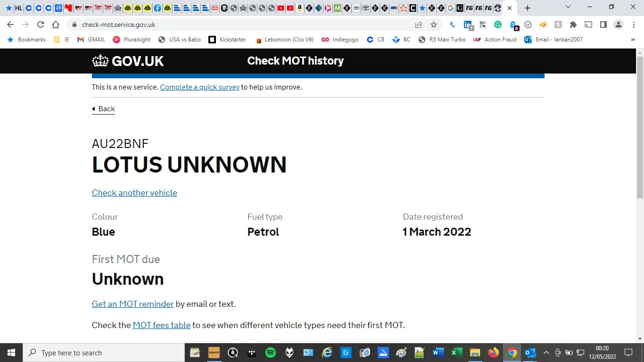Image resolution: width=644 pixels, height=362 pixels.
Task: Bookmark this page with the star icon
Action: (x=434, y=25)
